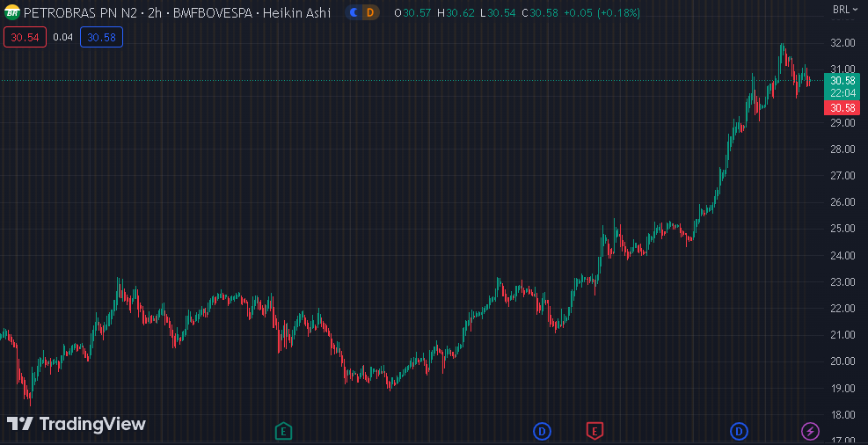Click the purple lightning news marker

coord(811,430)
